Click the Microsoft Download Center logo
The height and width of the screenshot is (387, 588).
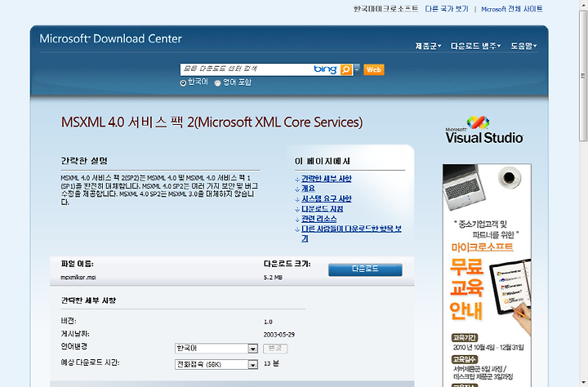(x=110, y=38)
